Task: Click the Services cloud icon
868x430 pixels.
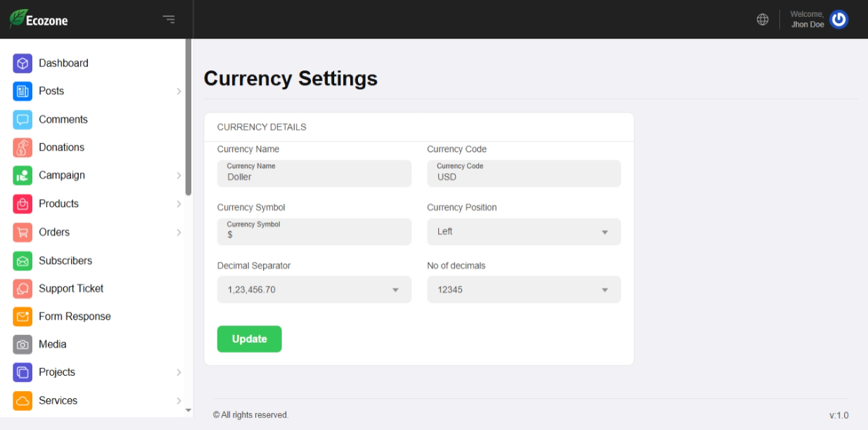Action: [x=23, y=401]
